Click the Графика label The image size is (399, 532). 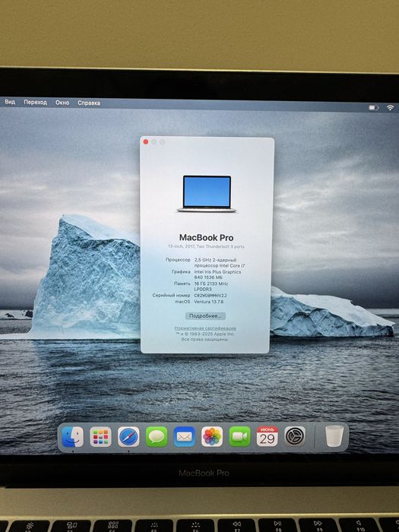click(181, 272)
